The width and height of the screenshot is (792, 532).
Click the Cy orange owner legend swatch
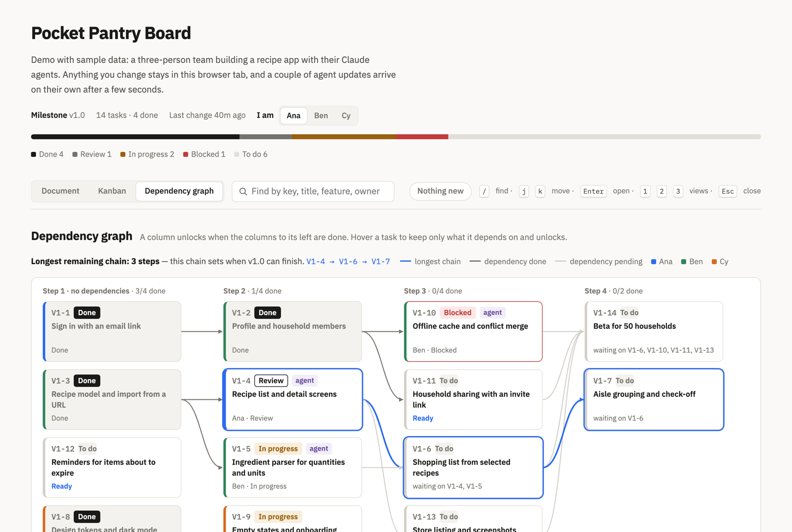click(x=714, y=262)
